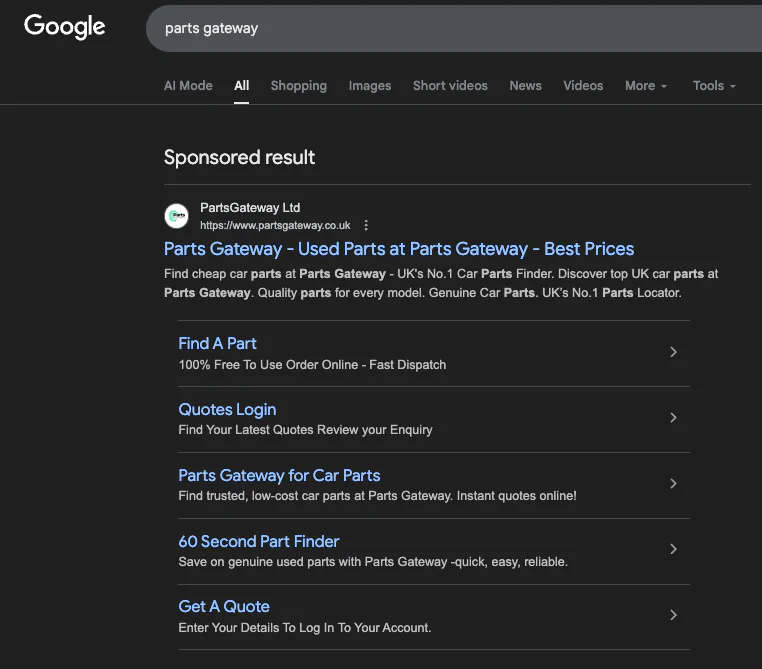The width and height of the screenshot is (762, 669).
Task: Go to the Short videos tab
Action: (450, 86)
